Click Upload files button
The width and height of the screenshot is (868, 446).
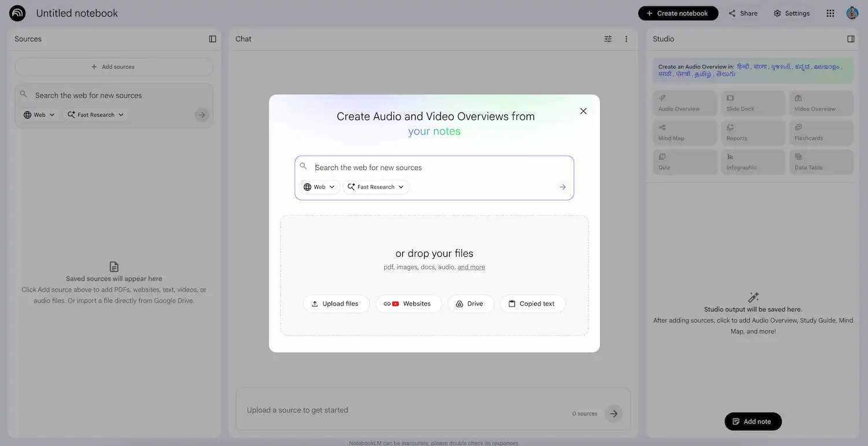(x=336, y=304)
